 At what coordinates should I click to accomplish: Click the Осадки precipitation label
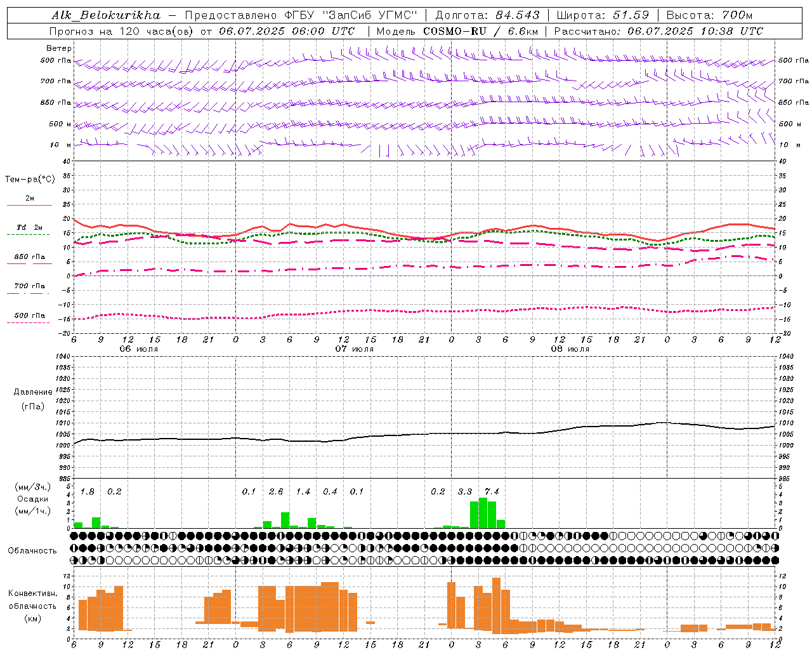click(33, 499)
